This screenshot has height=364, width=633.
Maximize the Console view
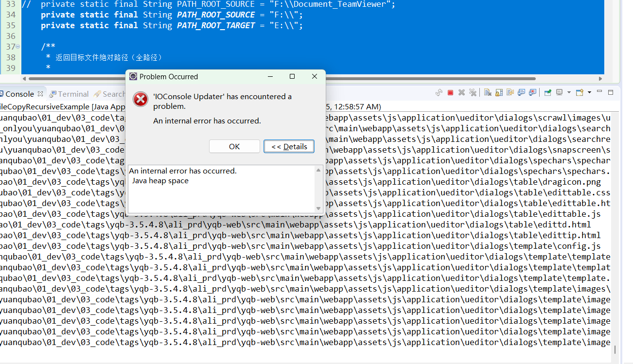610,92
